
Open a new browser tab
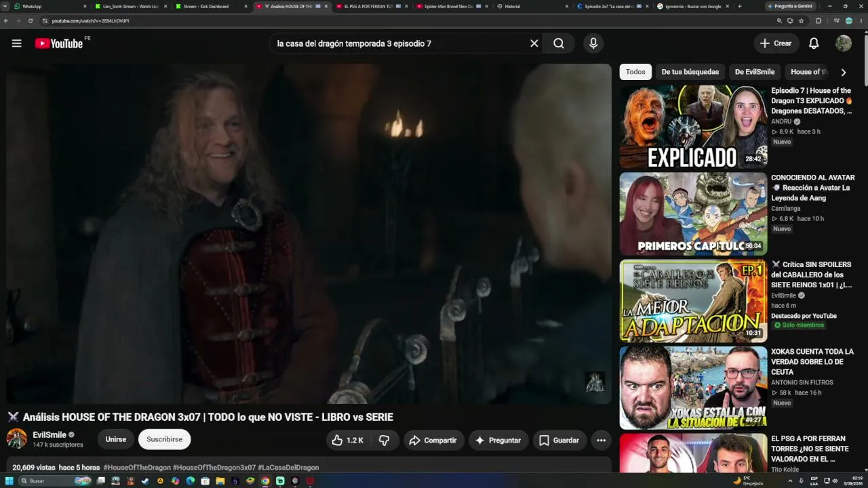pos(739,6)
